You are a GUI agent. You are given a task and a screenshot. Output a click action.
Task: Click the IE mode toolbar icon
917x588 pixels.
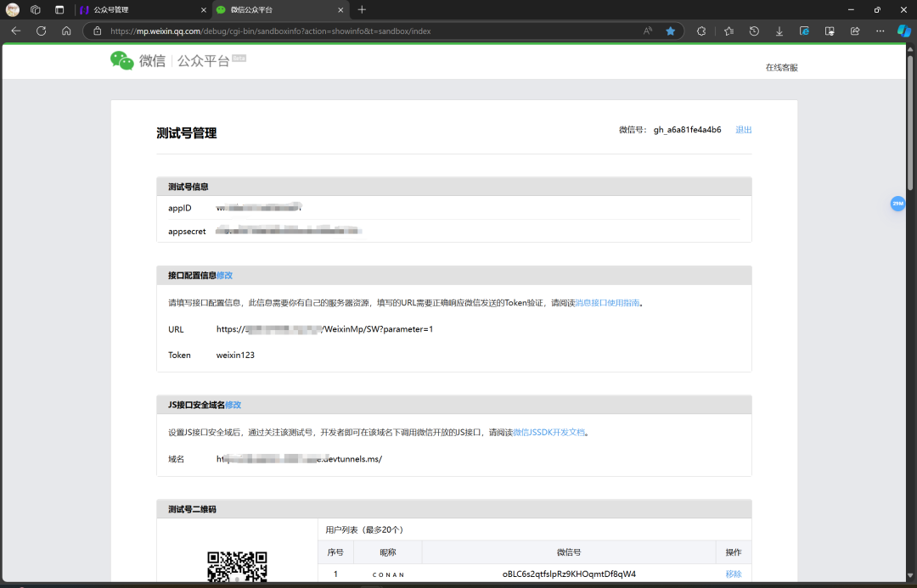point(804,31)
